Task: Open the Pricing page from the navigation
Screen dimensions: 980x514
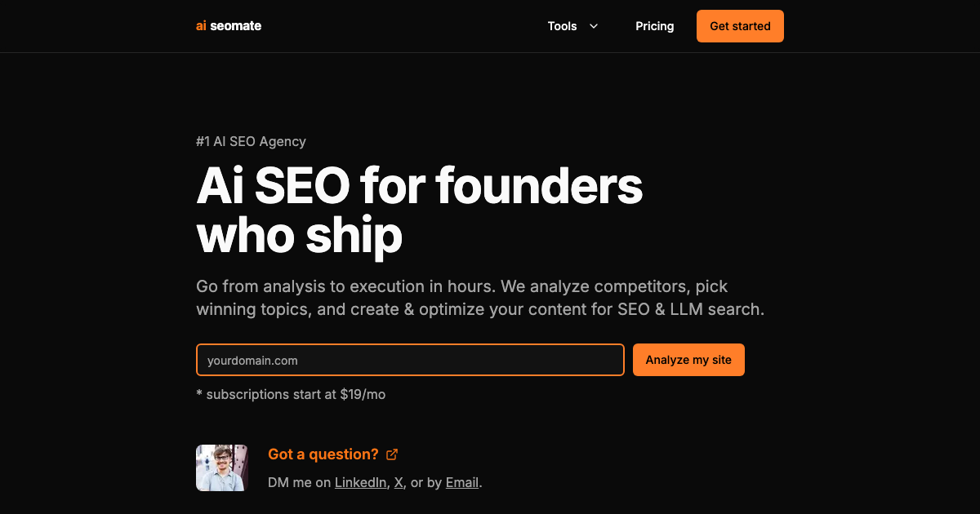Action: [x=654, y=26]
